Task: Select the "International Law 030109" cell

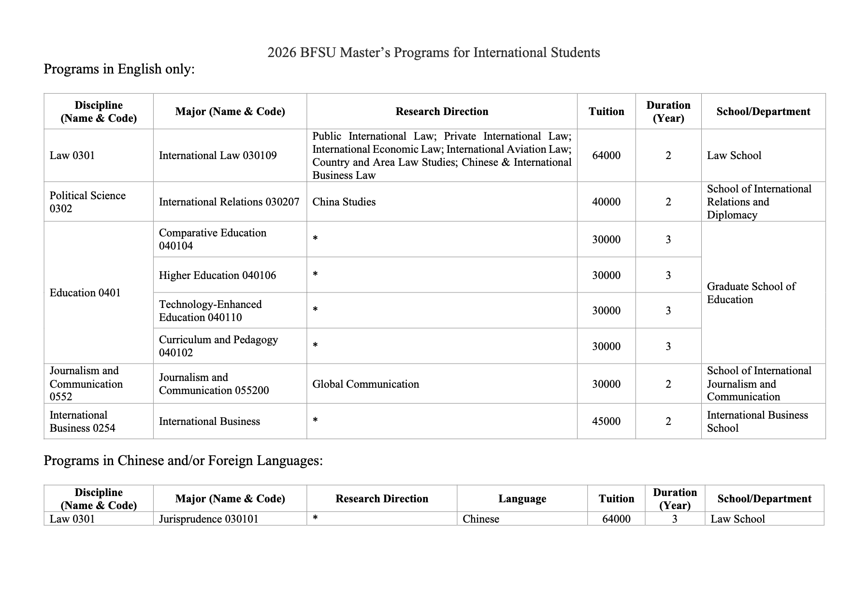Action: click(217, 155)
